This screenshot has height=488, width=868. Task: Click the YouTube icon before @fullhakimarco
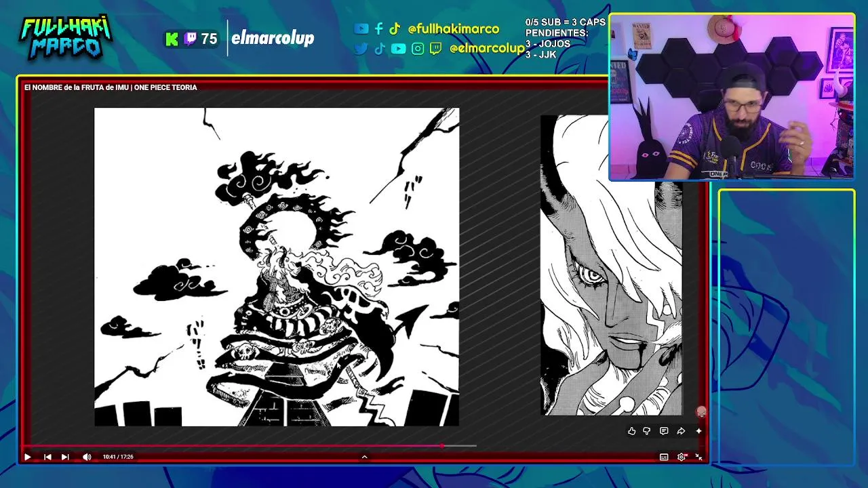(x=361, y=28)
